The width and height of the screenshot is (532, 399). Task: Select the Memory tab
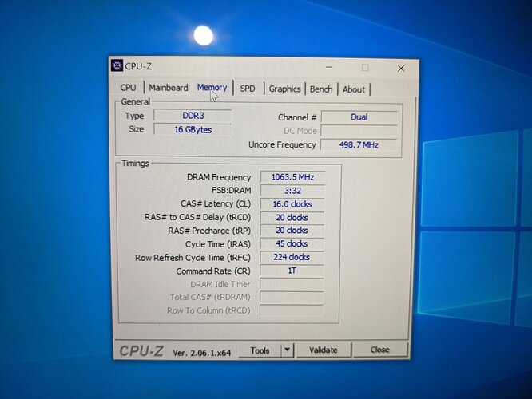pyautogui.click(x=212, y=88)
